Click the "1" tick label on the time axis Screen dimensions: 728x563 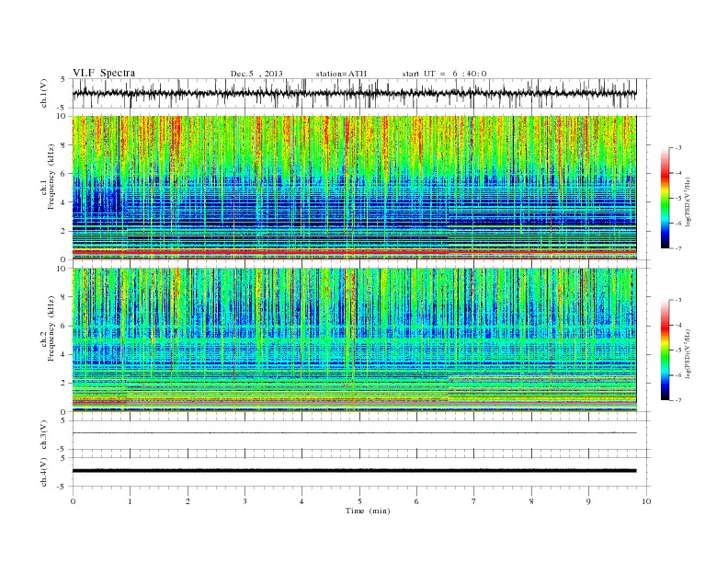click(x=130, y=501)
